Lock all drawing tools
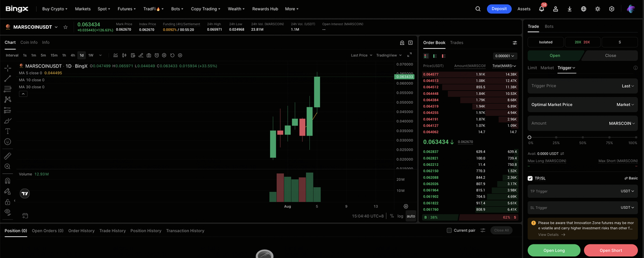644x258 pixels. point(8,202)
